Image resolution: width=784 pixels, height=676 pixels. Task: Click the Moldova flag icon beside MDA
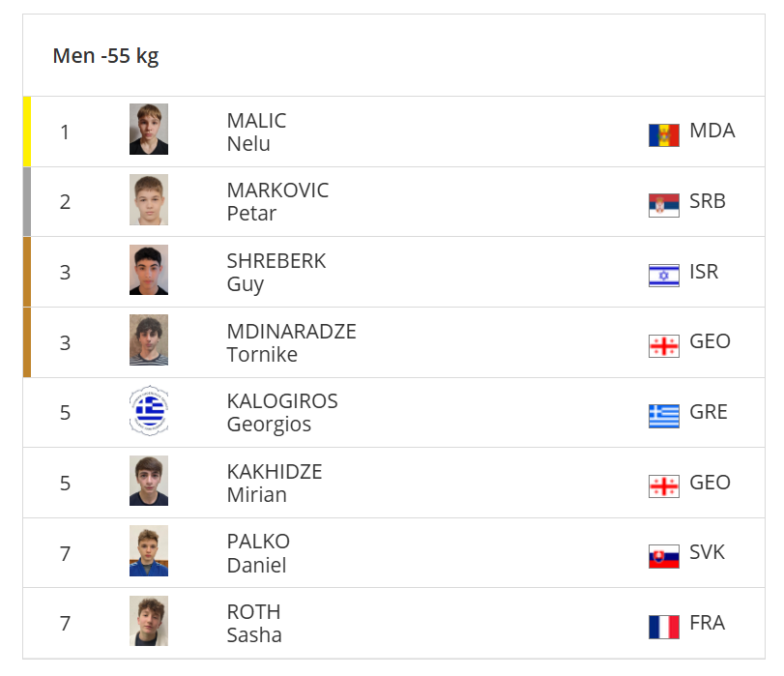click(x=663, y=133)
